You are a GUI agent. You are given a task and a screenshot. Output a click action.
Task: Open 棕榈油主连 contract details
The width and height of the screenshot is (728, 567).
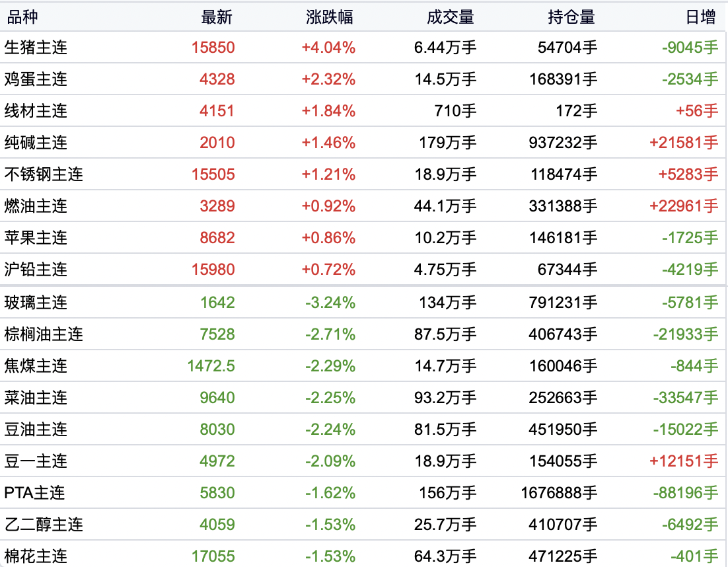pos(363,334)
